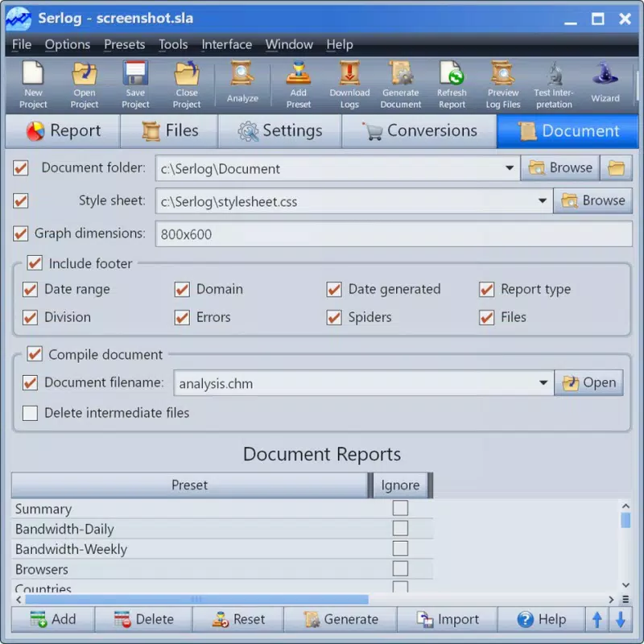
Task: Switch to the Settings tab
Action: click(279, 131)
